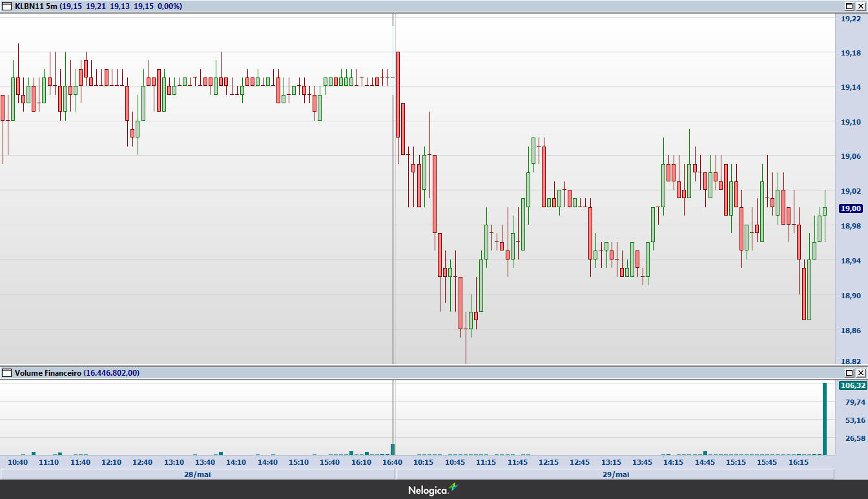Maximize the Volume Financeiro panel
Viewport: 868px width, 499px height.
(849, 372)
